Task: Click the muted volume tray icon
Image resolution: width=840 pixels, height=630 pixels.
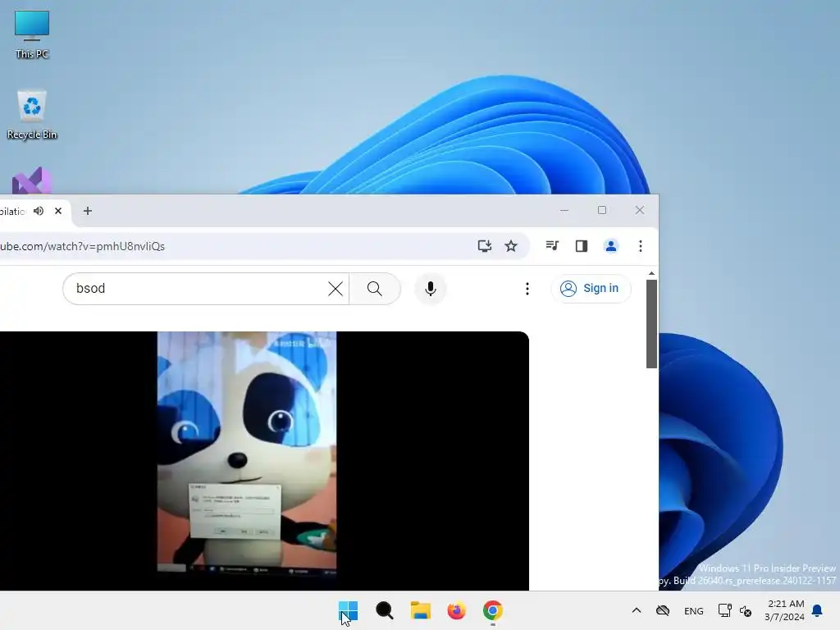Action: coord(746,610)
